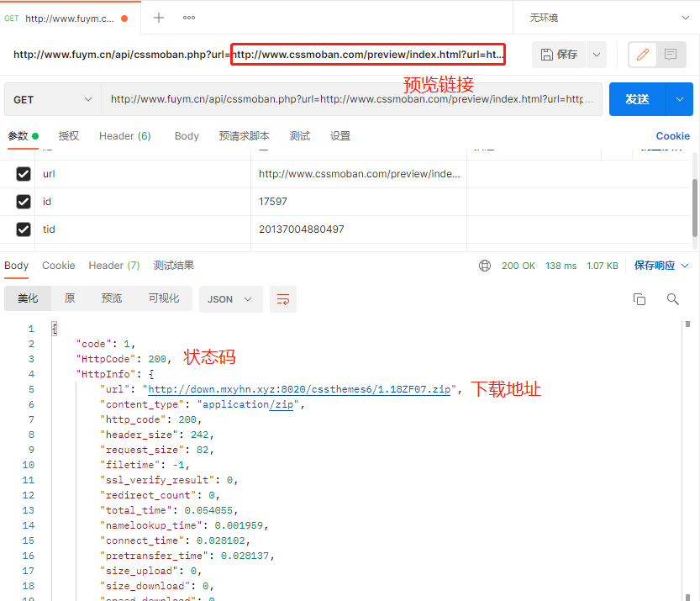
Task: Select the response Body tab
Action: pos(17,266)
